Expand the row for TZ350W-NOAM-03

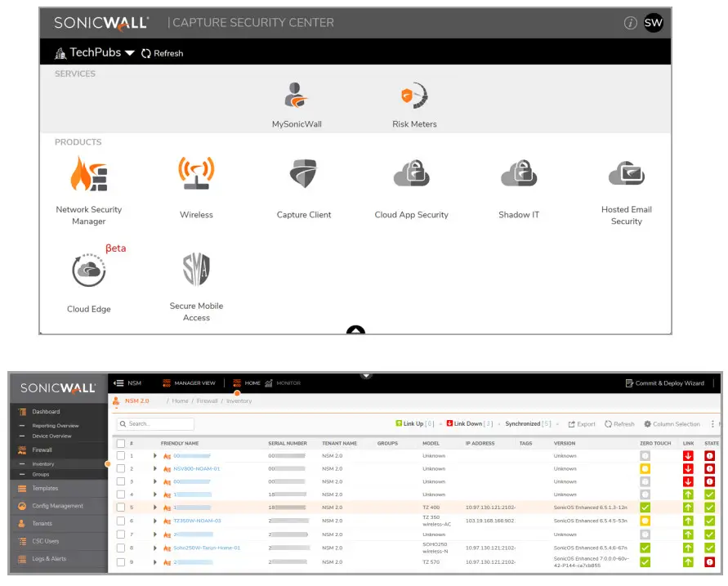click(x=155, y=521)
